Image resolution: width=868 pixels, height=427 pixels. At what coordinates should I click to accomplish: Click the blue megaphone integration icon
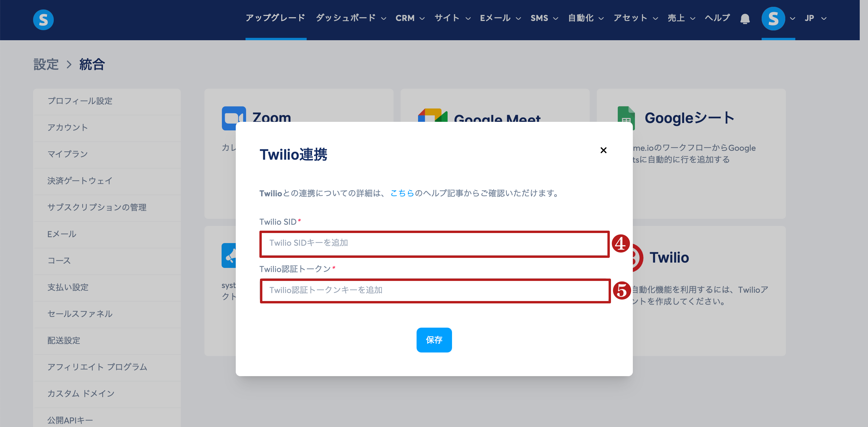(x=229, y=256)
